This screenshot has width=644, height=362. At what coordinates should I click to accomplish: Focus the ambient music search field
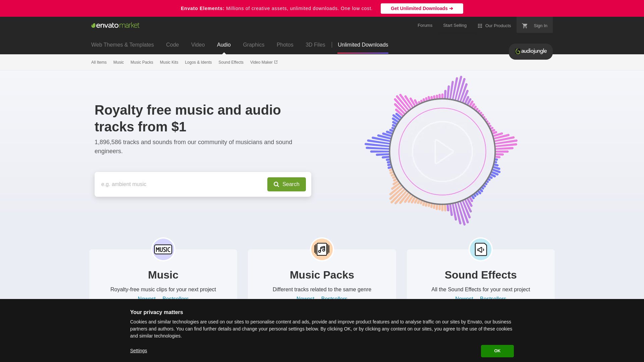181,184
